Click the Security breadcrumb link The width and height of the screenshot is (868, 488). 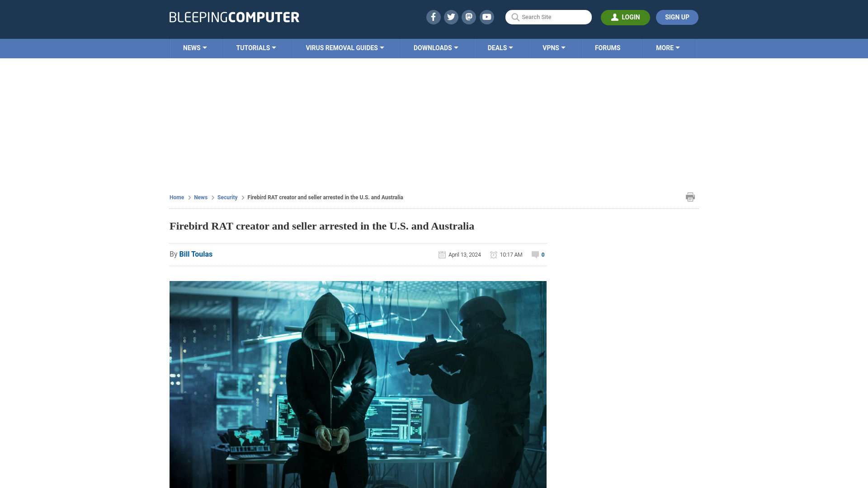227,197
